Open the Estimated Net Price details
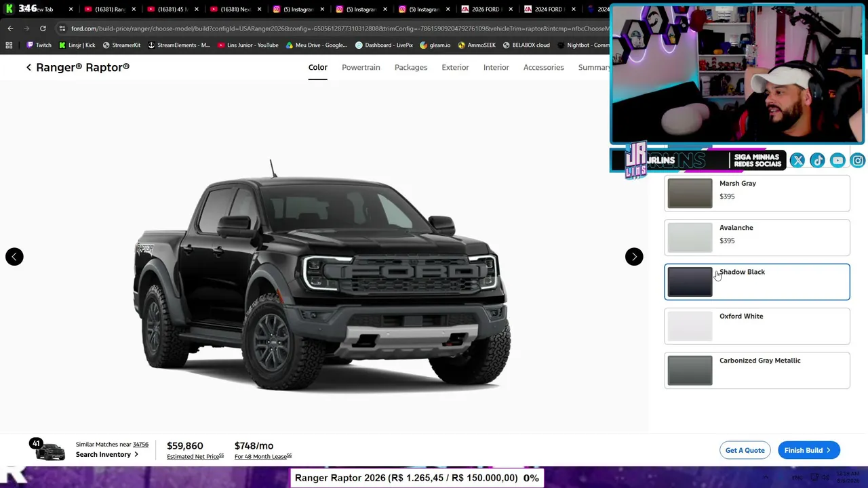 point(195,457)
